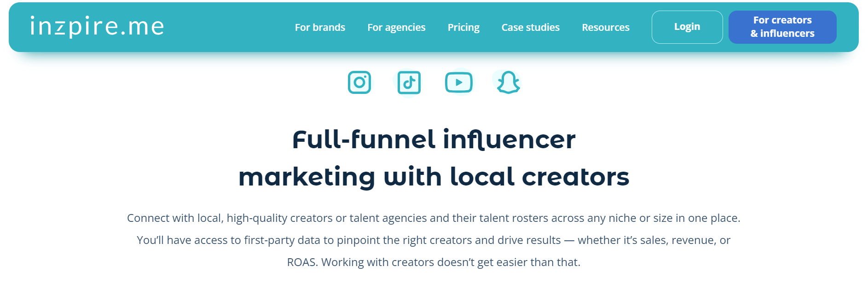Open the Resources dropdown
Screen dimensions: 868x284
point(605,27)
